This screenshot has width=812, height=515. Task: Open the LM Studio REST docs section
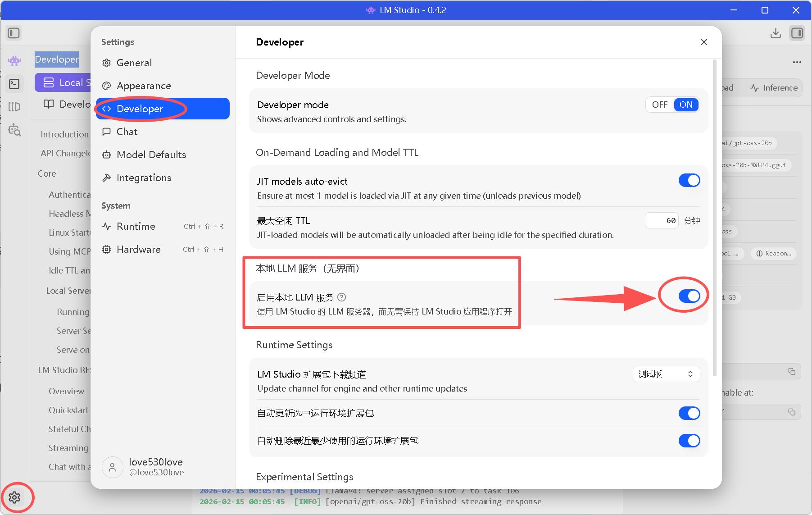[64, 370]
